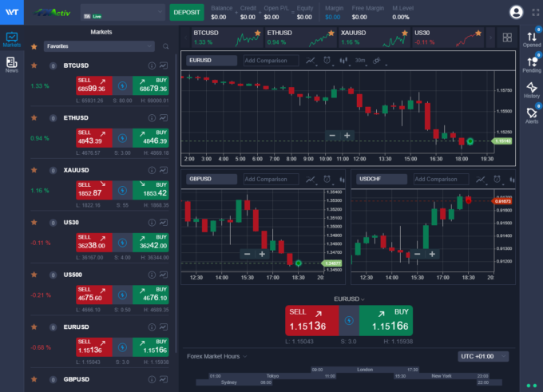Viewport: 543px width, 392px height.
Task: Open US30 info icon
Action: tap(152, 222)
